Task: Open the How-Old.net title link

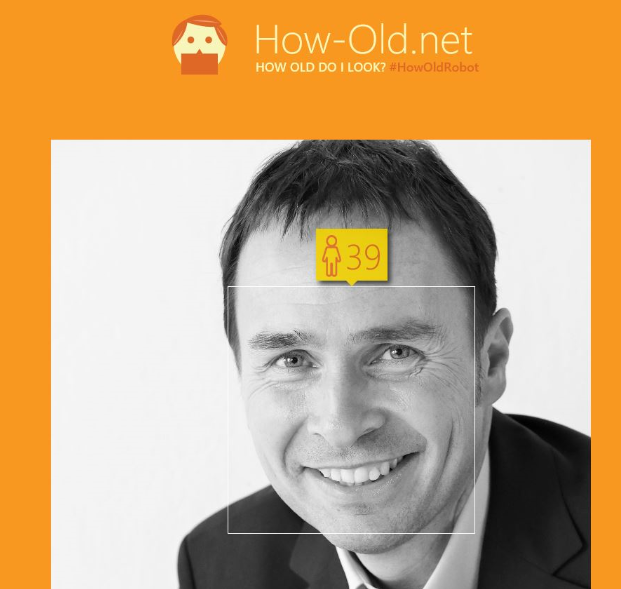Action: coord(364,40)
